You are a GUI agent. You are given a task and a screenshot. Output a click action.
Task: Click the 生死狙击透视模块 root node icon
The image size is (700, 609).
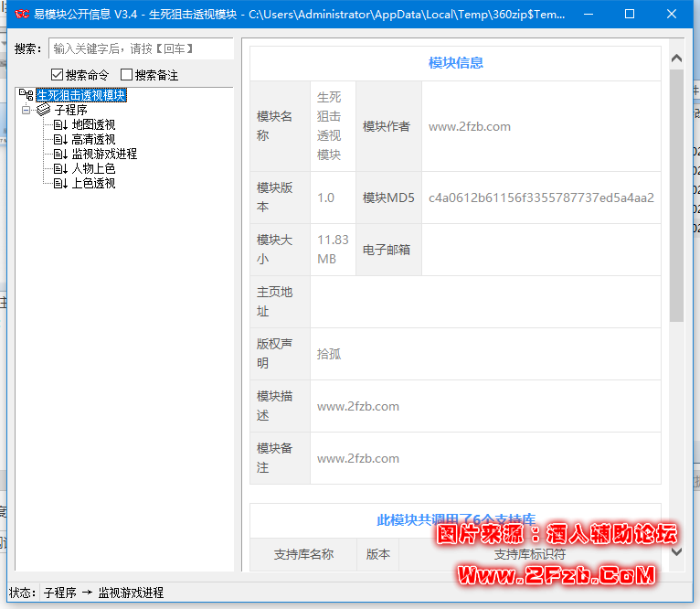26,95
